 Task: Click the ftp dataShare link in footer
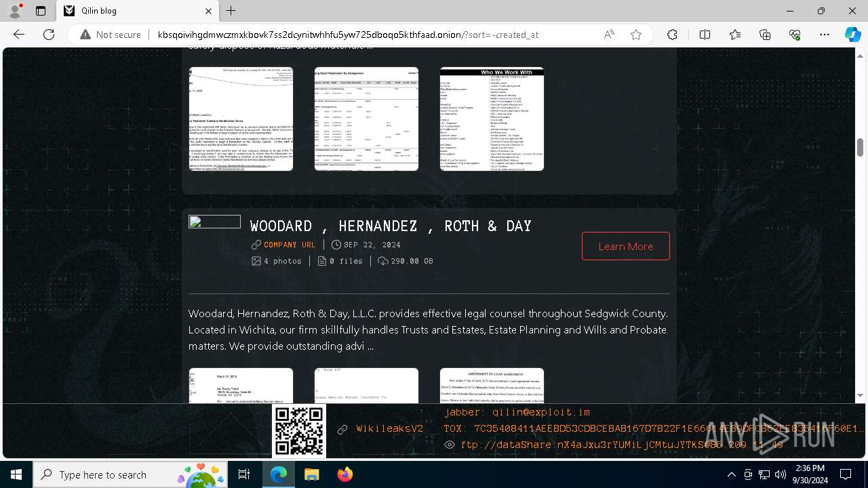(x=622, y=445)
